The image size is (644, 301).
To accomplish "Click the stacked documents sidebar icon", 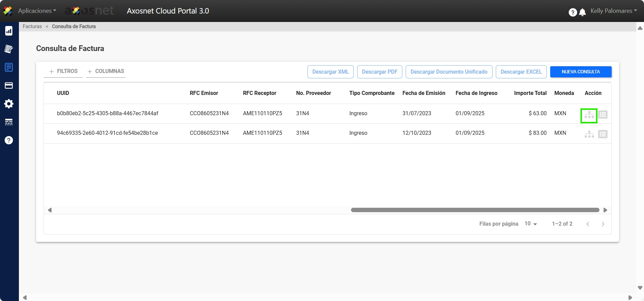I will [9, 49].
